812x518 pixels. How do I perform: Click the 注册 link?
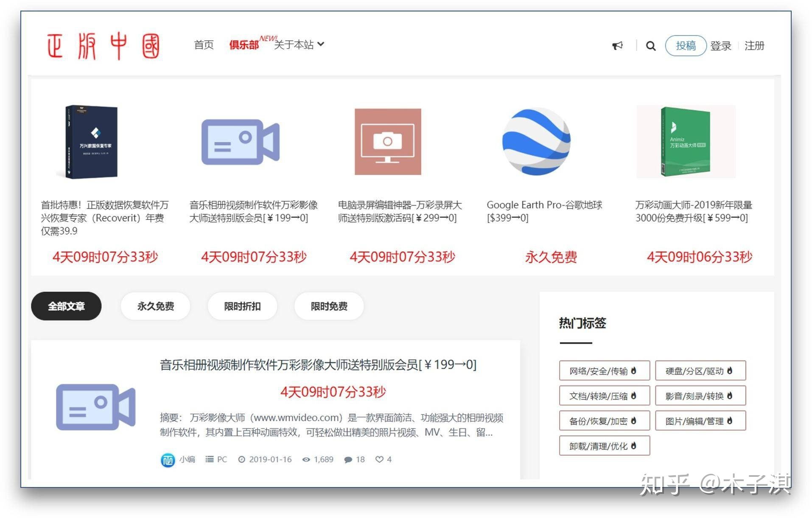(x=754, y=46)
